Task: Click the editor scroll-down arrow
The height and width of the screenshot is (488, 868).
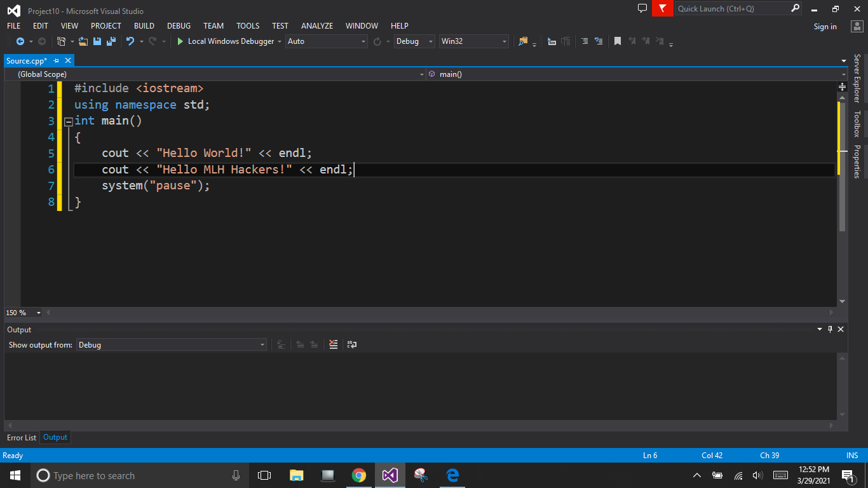Action: pos(842,301)
